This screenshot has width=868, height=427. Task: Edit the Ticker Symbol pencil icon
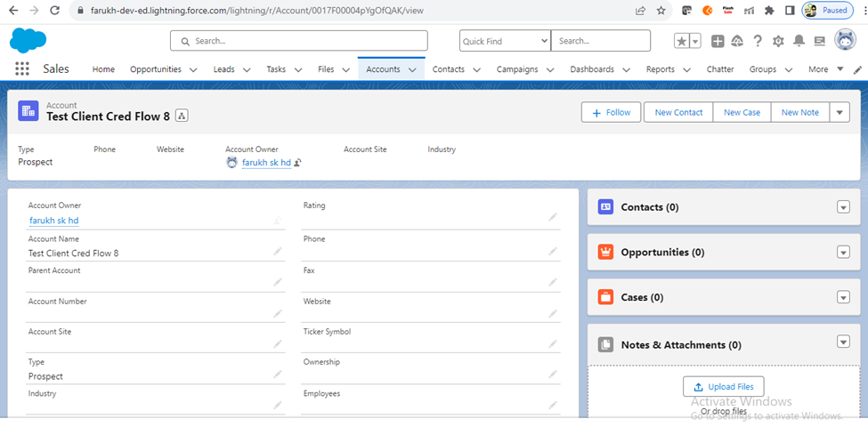[x=553, y=344]
